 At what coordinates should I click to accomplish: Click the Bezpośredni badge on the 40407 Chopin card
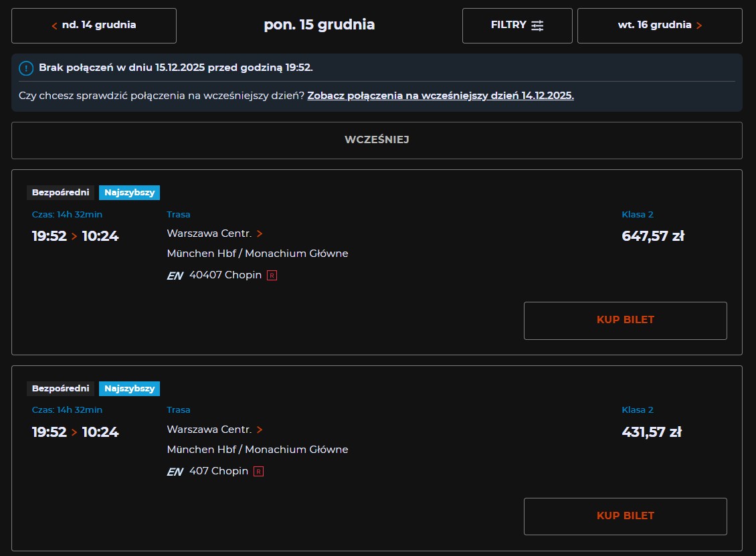coord(61,193)
